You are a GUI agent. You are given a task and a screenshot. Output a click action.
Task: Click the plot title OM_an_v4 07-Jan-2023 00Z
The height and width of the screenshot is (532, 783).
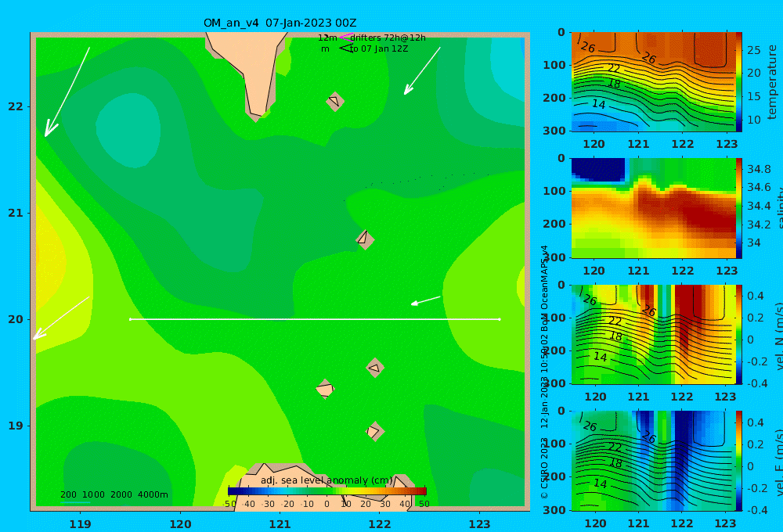tap(280, 23)
